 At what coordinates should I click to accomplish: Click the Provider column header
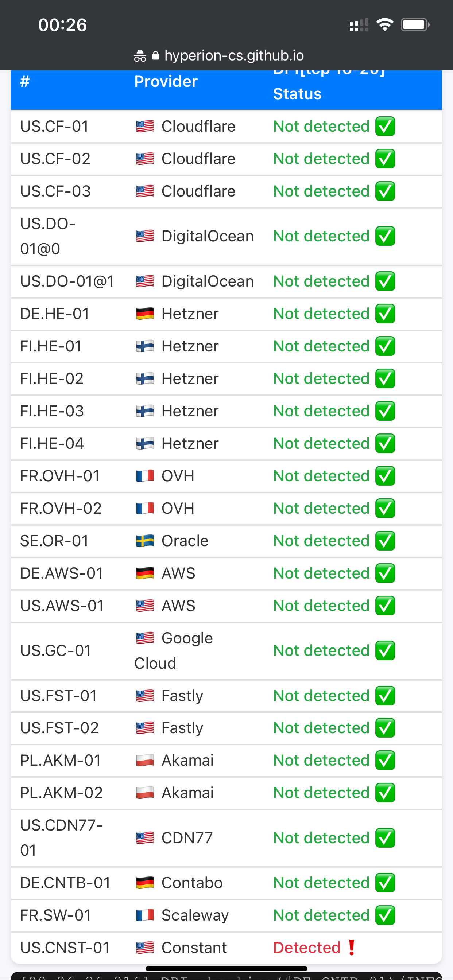166,81
